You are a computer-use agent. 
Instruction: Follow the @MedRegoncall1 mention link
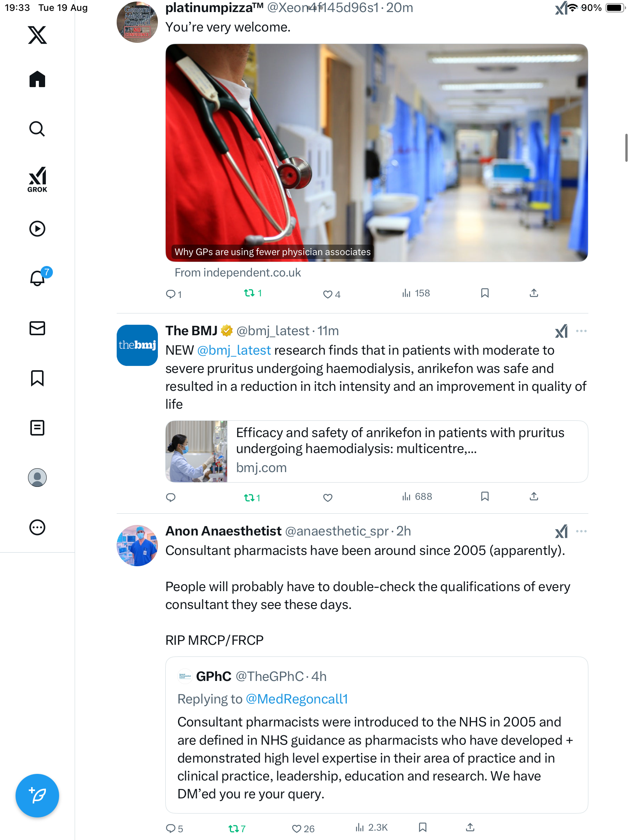click(297, 699)
